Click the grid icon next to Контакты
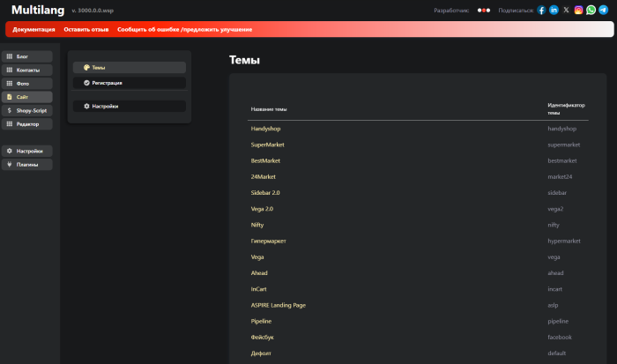The image size is (617, 364). pos(10,70)
